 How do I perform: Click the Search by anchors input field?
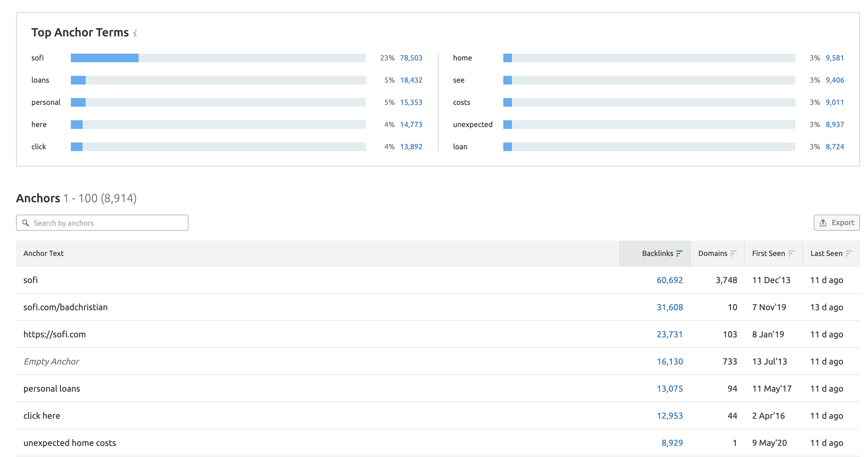(102, 222)
